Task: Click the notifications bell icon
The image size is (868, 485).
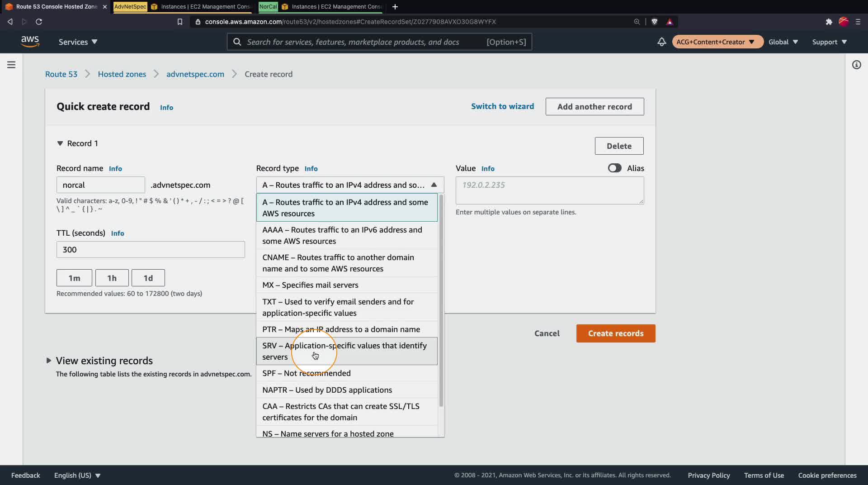Action: (661, 42)
